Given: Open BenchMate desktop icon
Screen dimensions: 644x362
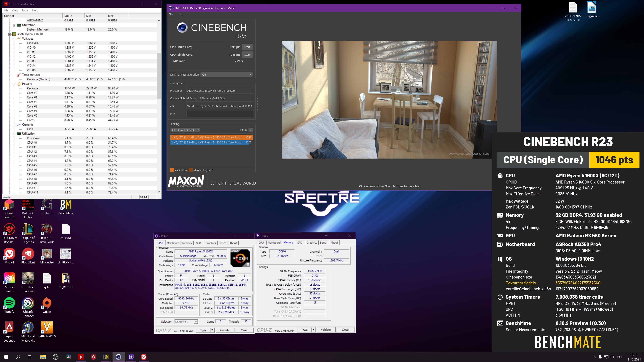Looking at the screenshot, I should point(66,207).
